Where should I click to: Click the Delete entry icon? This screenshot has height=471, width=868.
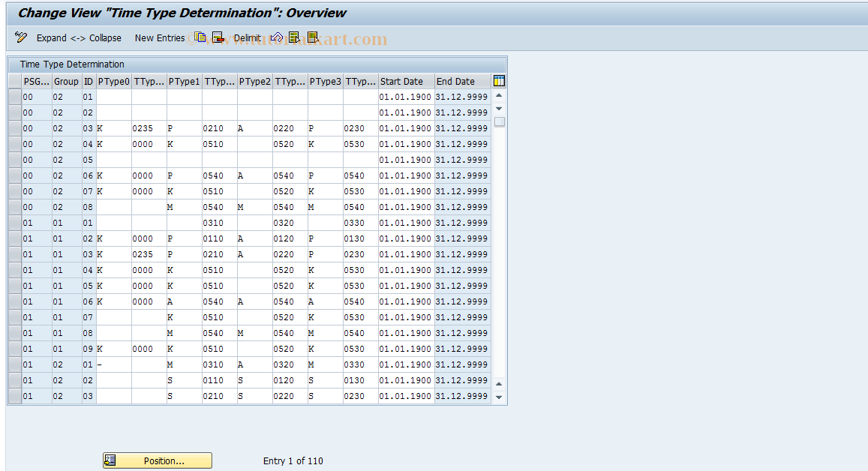click(x=218, y=37)
